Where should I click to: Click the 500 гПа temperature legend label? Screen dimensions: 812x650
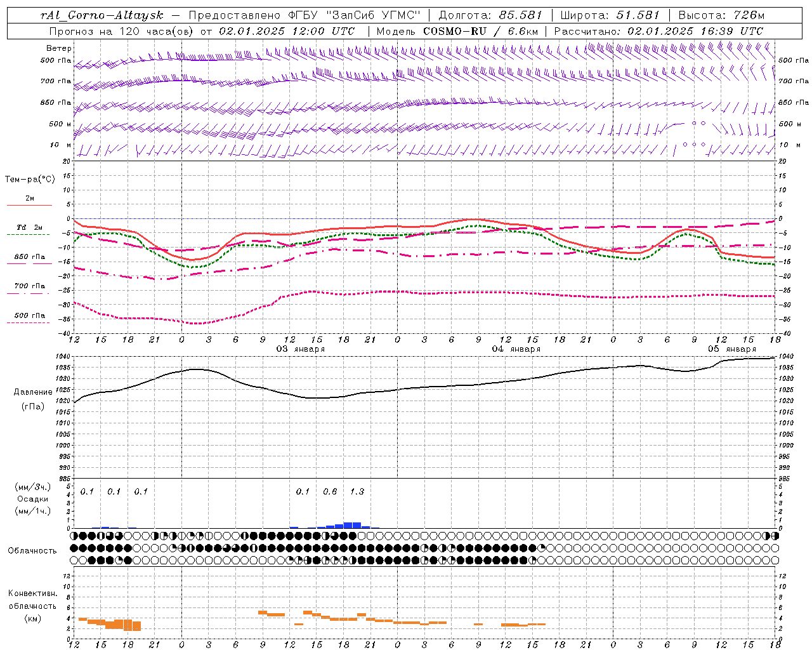(x=30, y=315)
